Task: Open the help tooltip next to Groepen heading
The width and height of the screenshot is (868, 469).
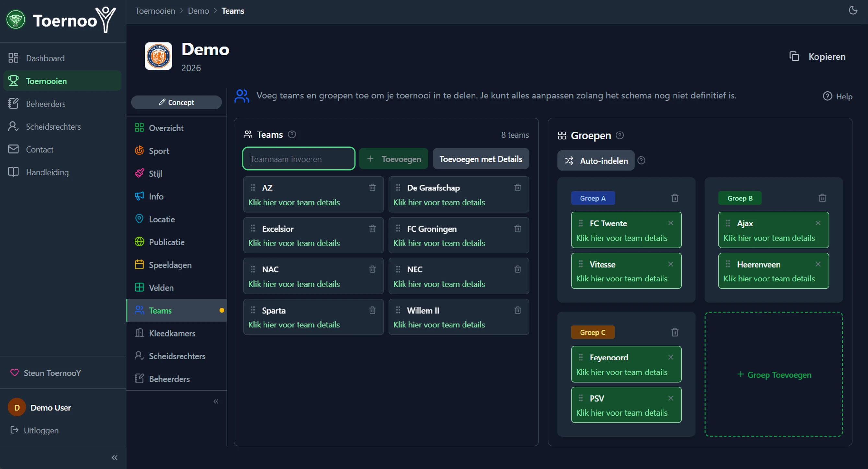Action: 620,135
